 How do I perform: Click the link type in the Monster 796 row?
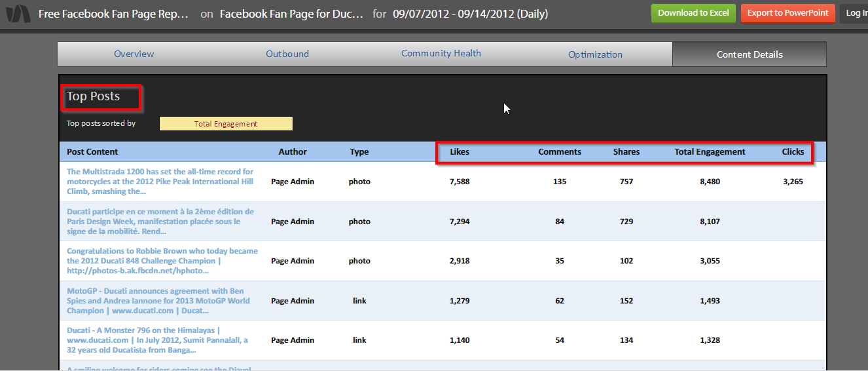tap(359, 340)
